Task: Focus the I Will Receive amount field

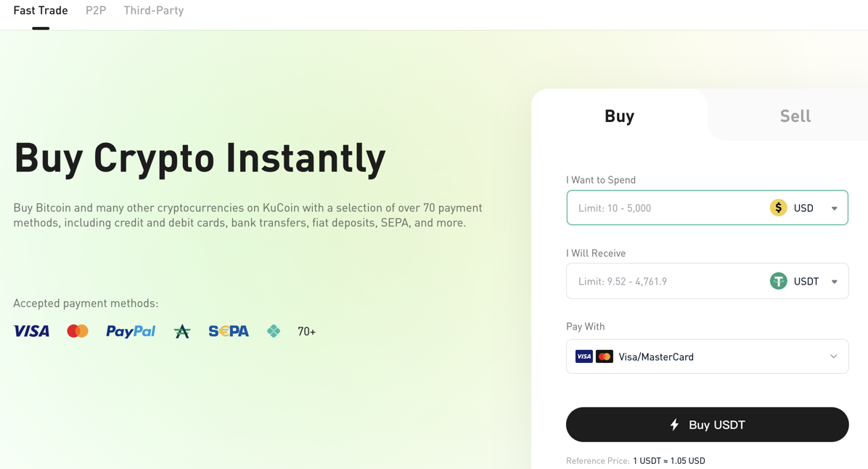Action: (667, 281)
